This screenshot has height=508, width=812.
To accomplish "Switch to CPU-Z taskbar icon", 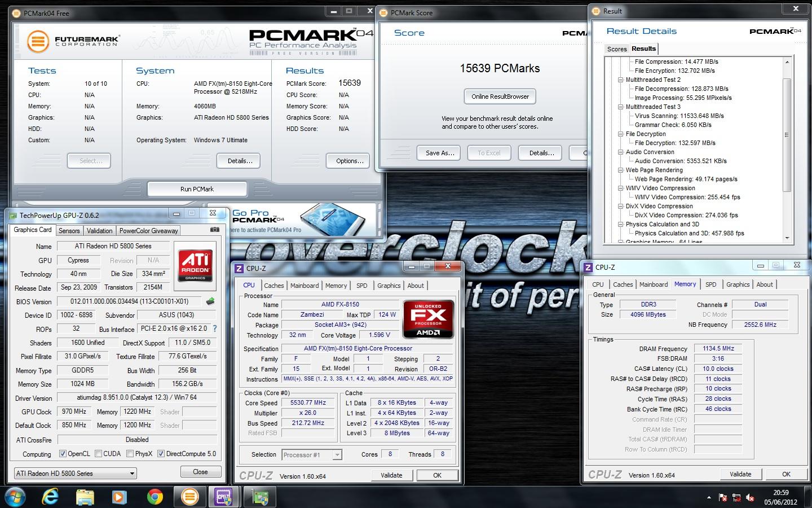I will click(x=224, y=497).
